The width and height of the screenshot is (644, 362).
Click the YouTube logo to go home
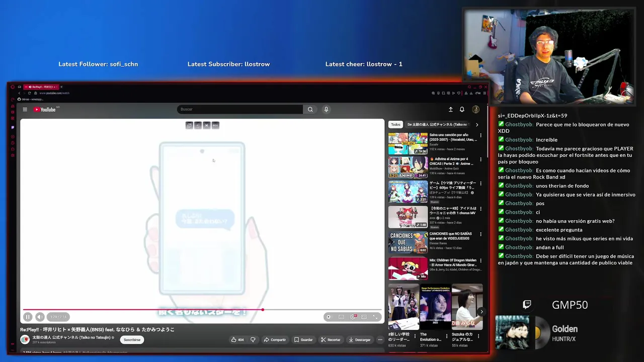point(45,109)
